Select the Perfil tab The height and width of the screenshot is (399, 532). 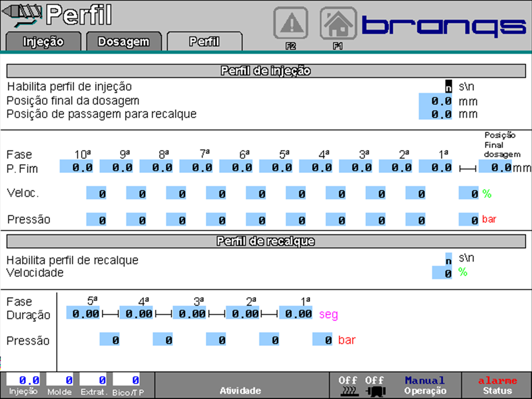tap(205, 41)
